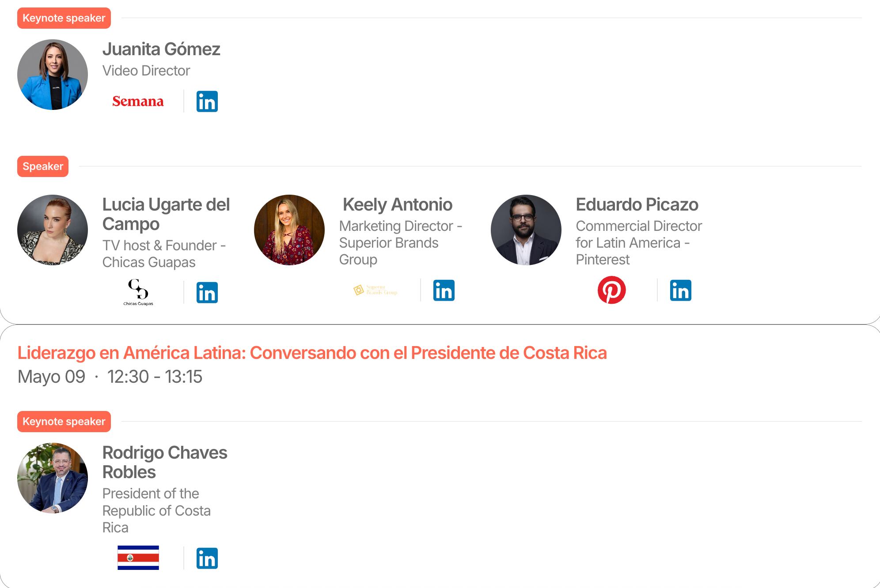The image size is (880, 588).
Task: Click Rodrigo Chaves Robles' profile photo
Action: point(53,478)
